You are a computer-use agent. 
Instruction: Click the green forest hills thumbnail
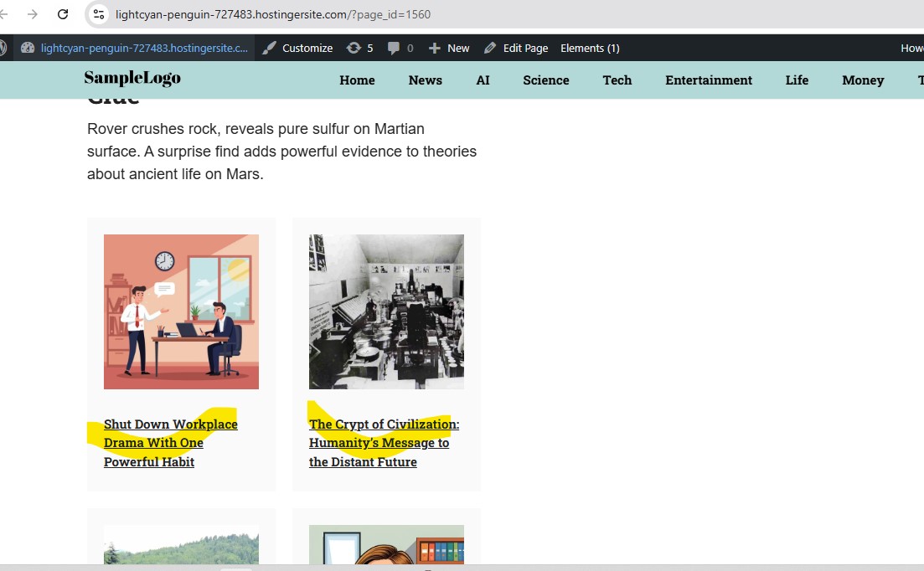pos(181,544)
